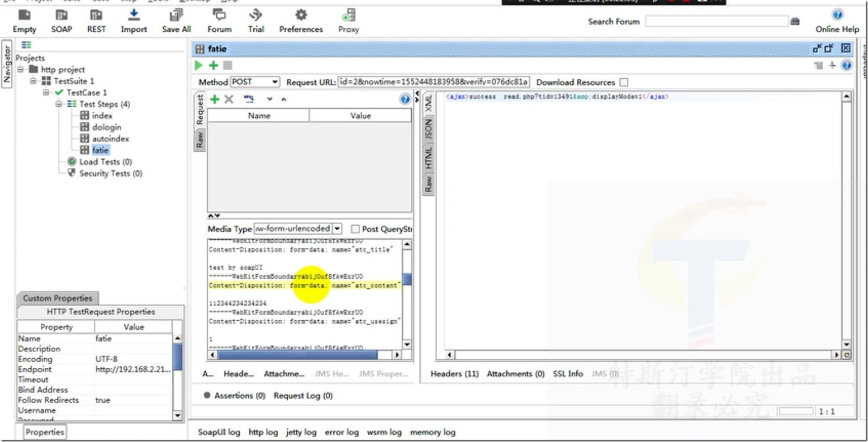Open the Forum toolbar icon
This screenshot has width=868, height=442.
(219, 22)
